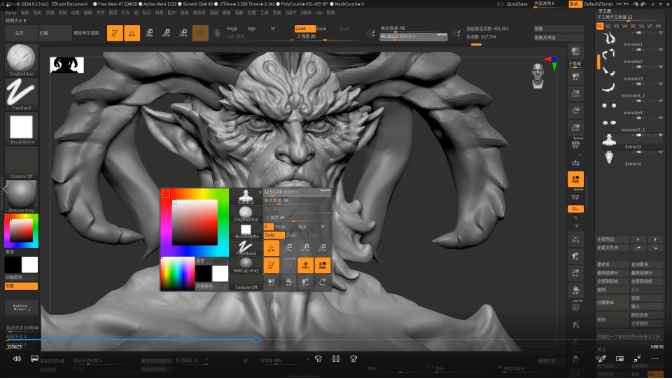Image resolution: width=672 pixels, height=379 pixels.
Task: Select the Rotate icon in top shelf
Action: (x=183, y=33)
